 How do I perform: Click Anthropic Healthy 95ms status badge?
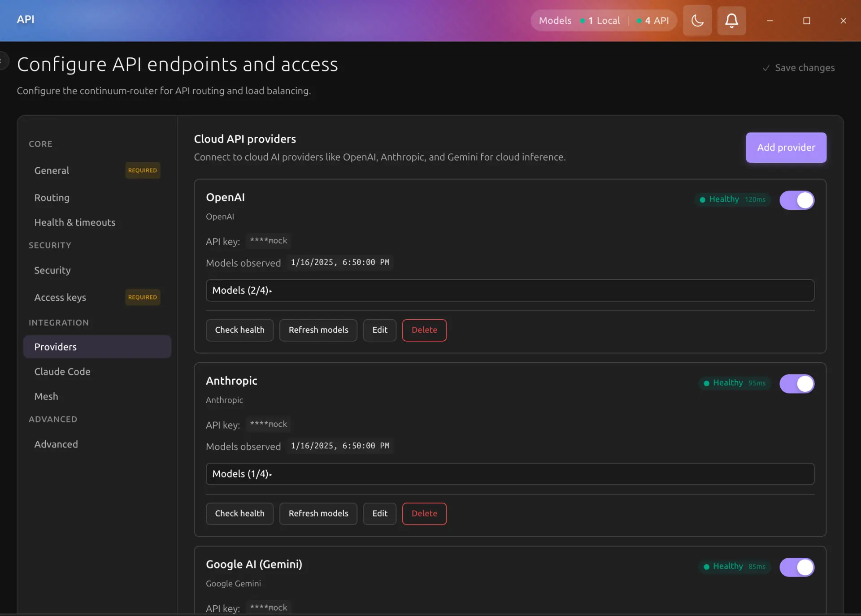click(x=735, y=383)
